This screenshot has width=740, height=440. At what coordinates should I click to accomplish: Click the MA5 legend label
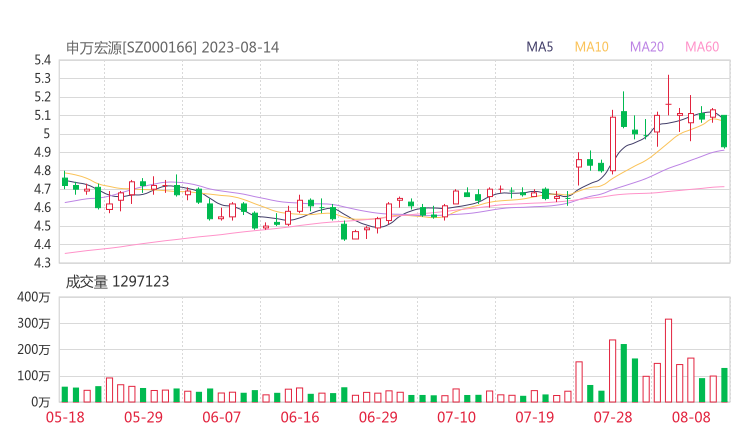tap(539, 47)
